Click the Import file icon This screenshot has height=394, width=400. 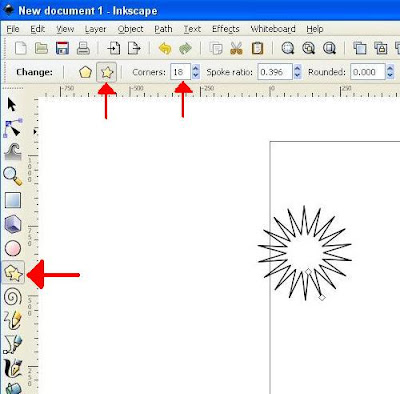point(113,48)
